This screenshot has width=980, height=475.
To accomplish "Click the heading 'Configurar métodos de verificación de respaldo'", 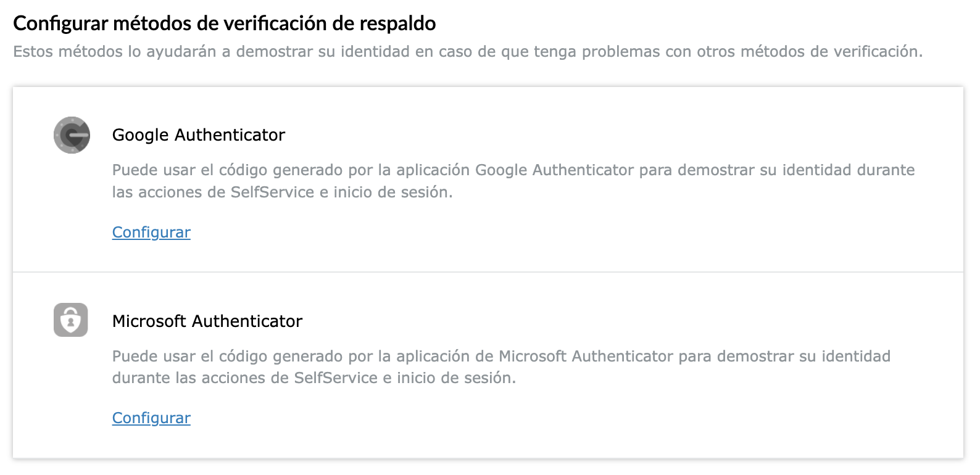I will pos(224,23).
